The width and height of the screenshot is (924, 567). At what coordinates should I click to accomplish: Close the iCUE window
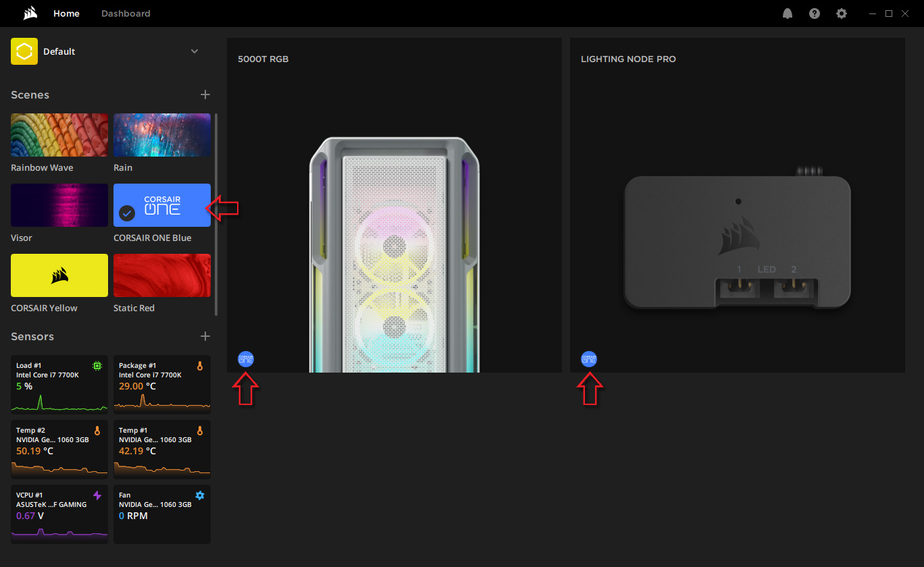tap(905, 13)
